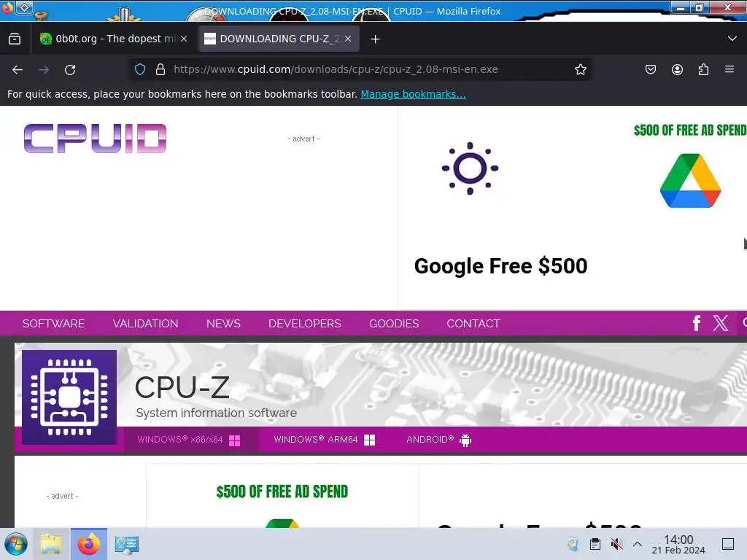Reload the page with the refresh icon
The image size is (747, 560).
click(x=70, y=70)
